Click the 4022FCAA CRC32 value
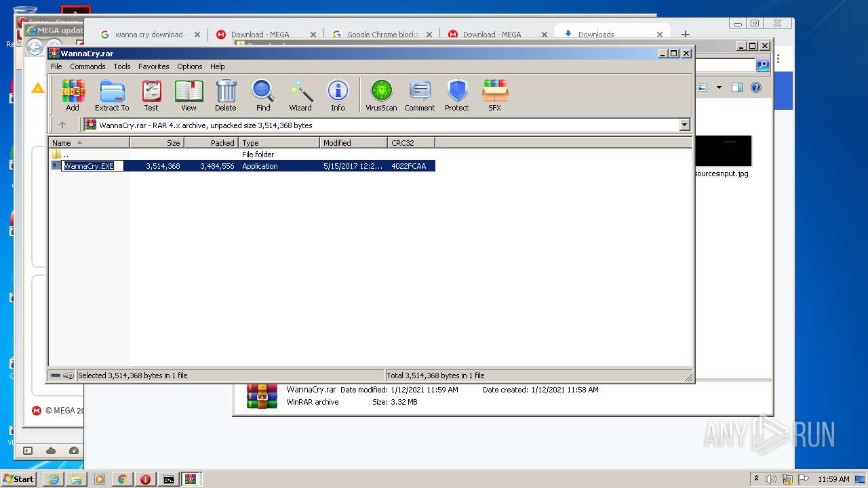Viewport: 868px width, 488px height. 408,166
